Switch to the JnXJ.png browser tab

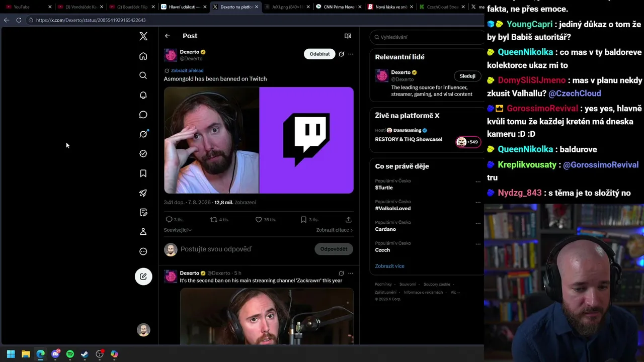pos(287,7)
